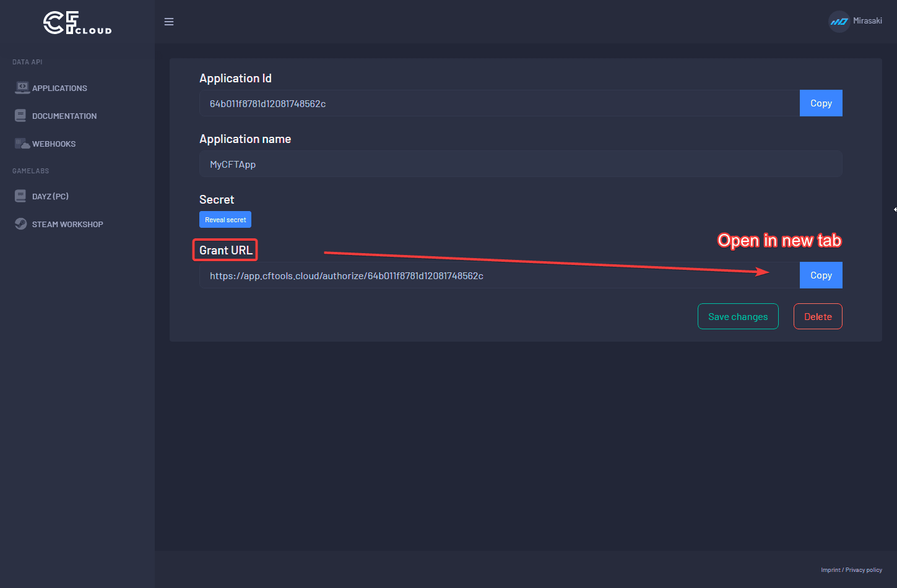The height and width of the screenshot is (588, 897).
Task: Click the Mirasaki user avatar
Action: point(839,22)
